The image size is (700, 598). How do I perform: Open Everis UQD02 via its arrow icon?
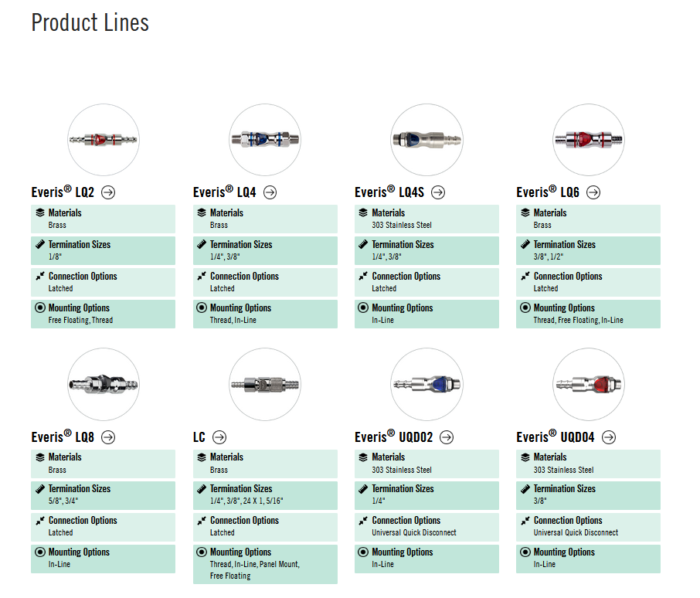[447, 437]
